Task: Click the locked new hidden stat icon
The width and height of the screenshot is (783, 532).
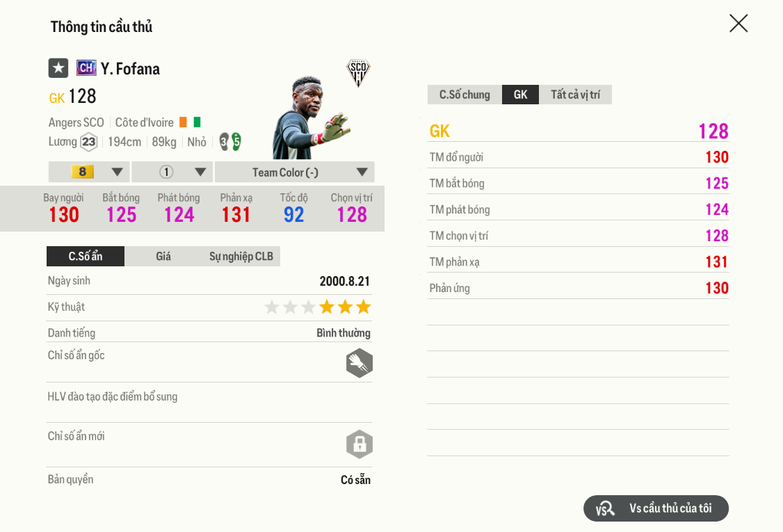Action: (360, 444)
